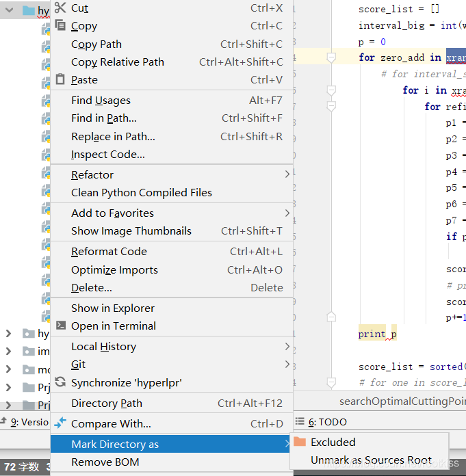Viewport: 466px width, 476px height.
Task: Toggle fold marker on '# for one in score' line
Action: point(331,382)
